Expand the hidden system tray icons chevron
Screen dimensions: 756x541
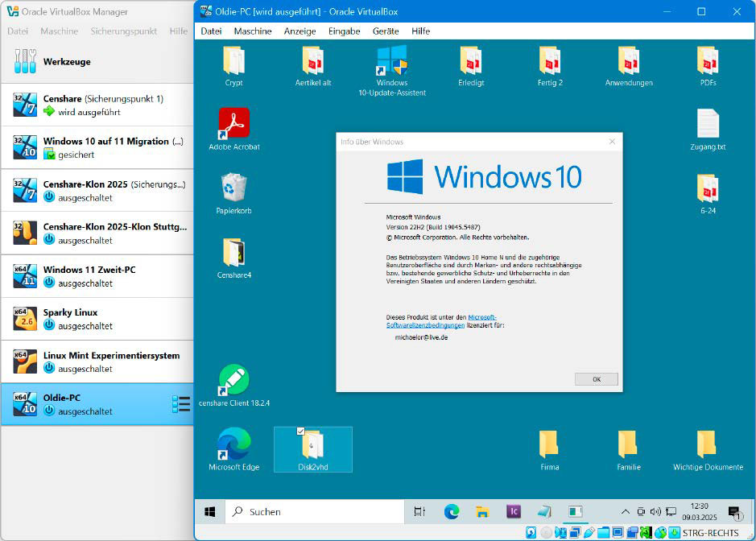click(x=625, y=511)
